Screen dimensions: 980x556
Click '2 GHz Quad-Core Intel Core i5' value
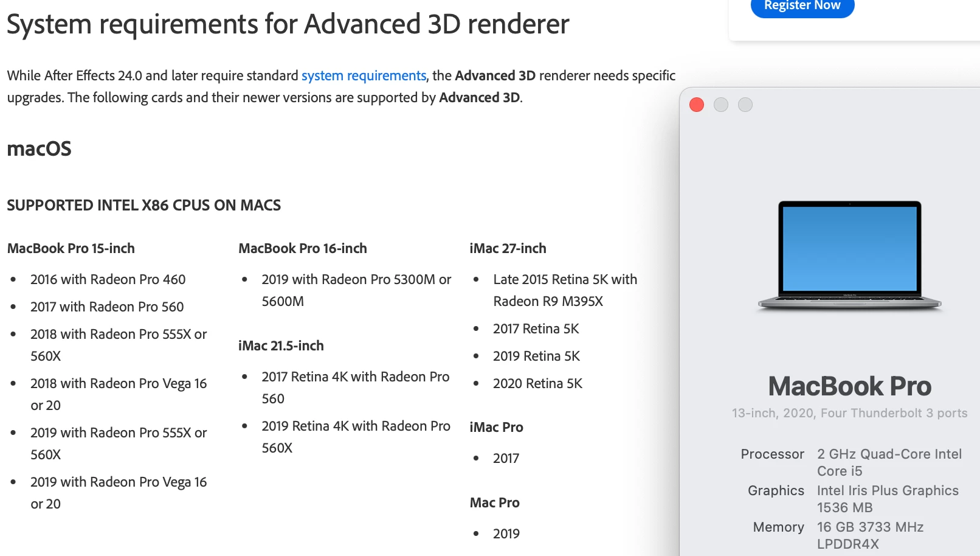(x=889, y=462)
